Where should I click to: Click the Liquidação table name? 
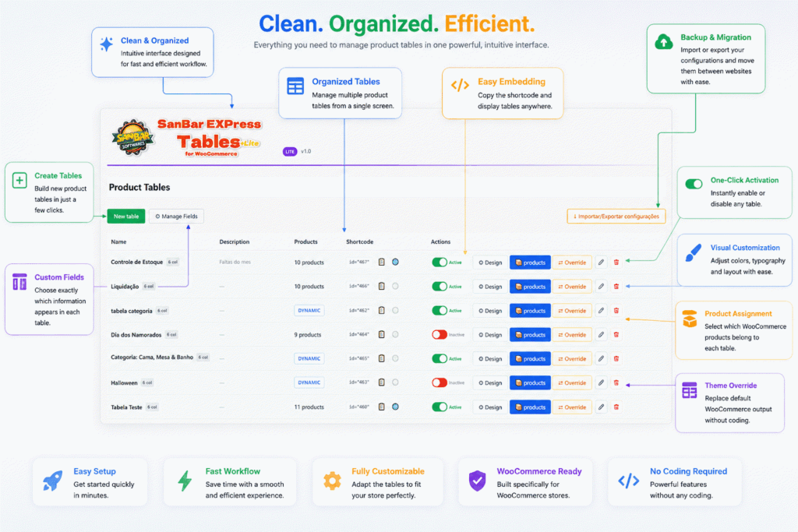click(125, 287)
